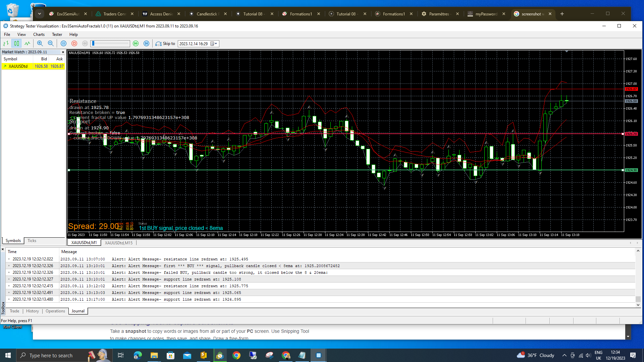Viewport: 644px width, 362px height.
Task: Pause the strategy tester visualization
Action: click(x=63, y=44)
